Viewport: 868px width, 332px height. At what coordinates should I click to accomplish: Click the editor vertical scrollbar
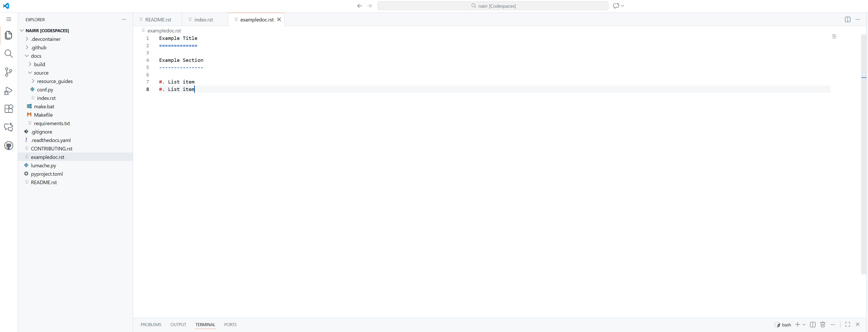tap(864, 154)
